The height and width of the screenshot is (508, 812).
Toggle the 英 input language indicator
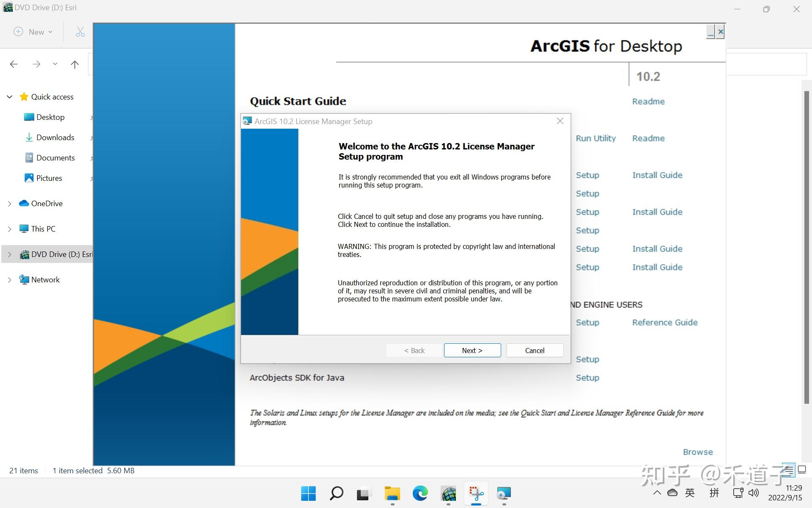click(x=689, y=492)
